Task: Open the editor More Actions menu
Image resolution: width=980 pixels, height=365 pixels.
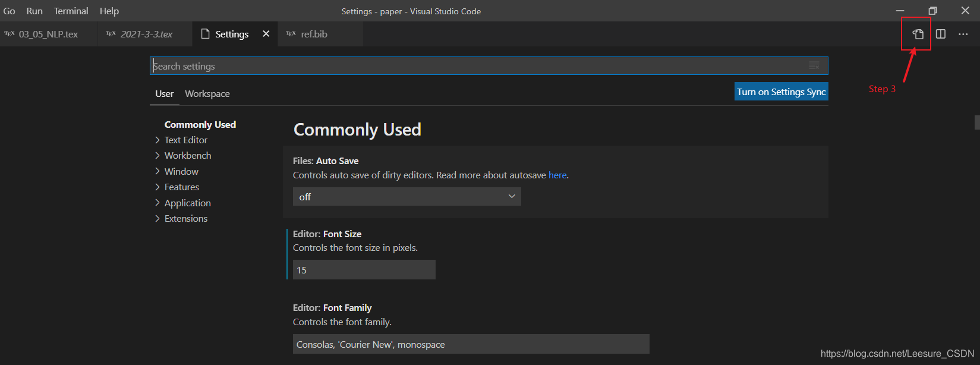Action: tap(963, 34)
